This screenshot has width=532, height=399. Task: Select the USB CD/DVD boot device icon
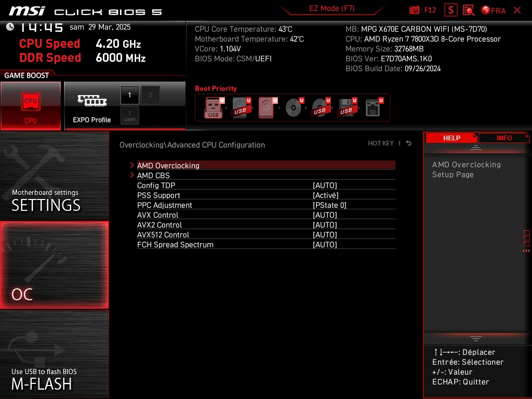pos(320,108)
